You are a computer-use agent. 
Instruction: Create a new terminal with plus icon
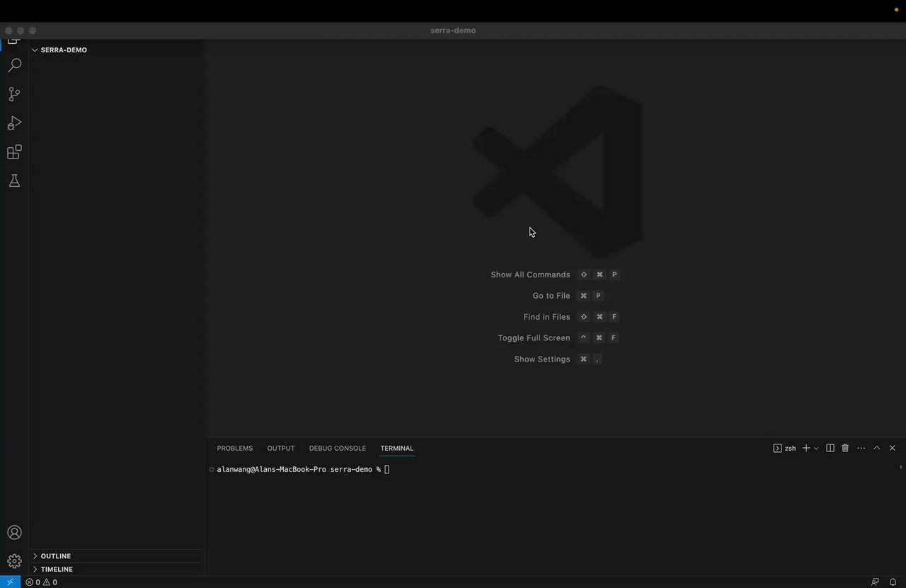click(x=805, y=448)
